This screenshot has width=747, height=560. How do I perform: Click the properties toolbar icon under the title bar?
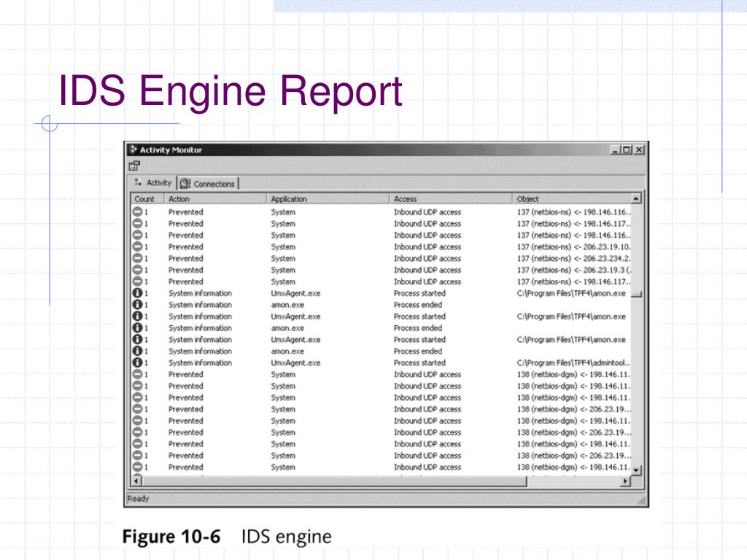click(x=134, y=166)
